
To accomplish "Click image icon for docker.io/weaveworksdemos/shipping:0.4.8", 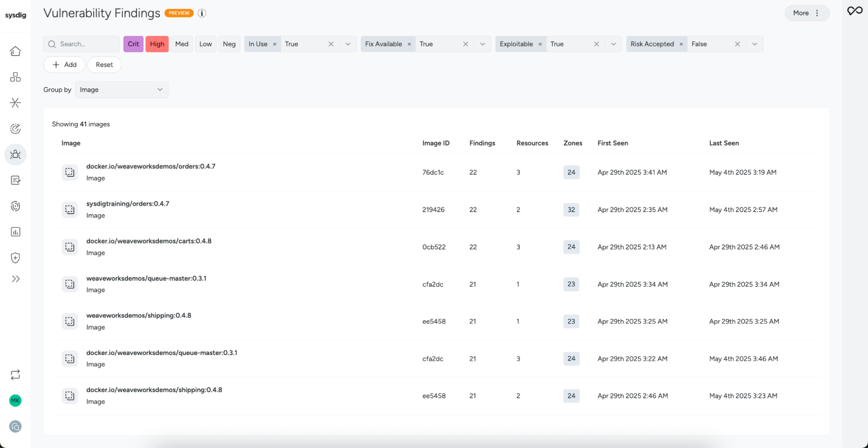I will click(x=70, y=396).
